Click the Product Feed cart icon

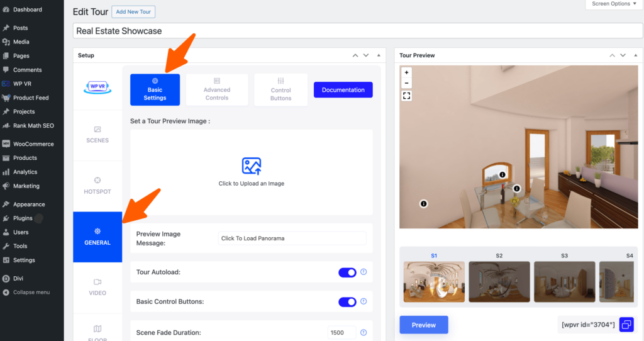[x=6, y=98]
